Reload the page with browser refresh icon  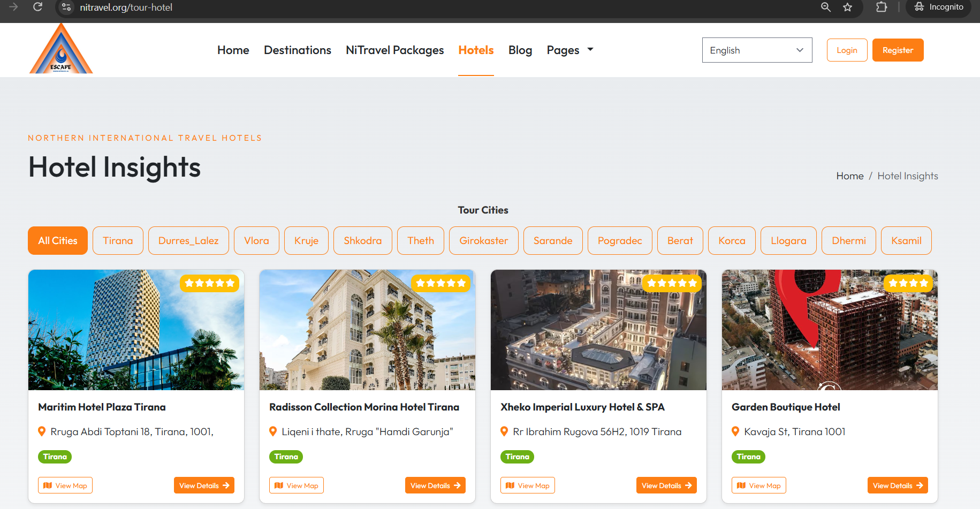point(37,7)
